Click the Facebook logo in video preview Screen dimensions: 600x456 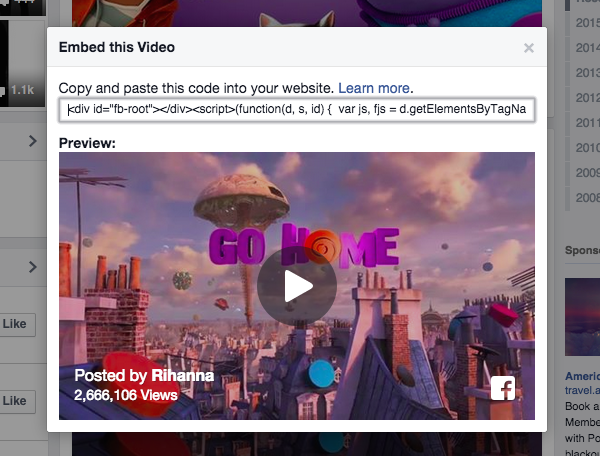point(503,388)
